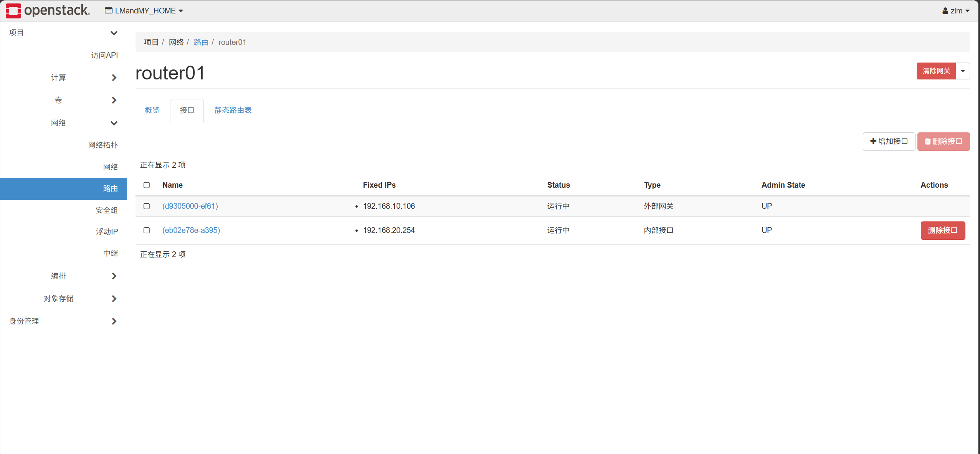Click the 清除网关 button
The image size is (980, 454).
pos(936,71)
